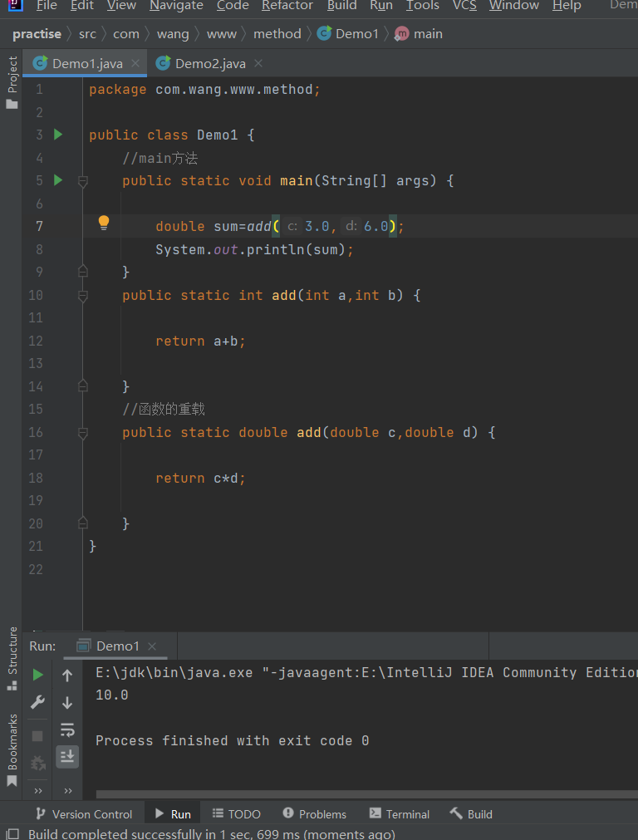Image resolution: width=638 pixels, height=840 pixels.
Task: Click line number 7 in the gutter
Action: [39, 226]
